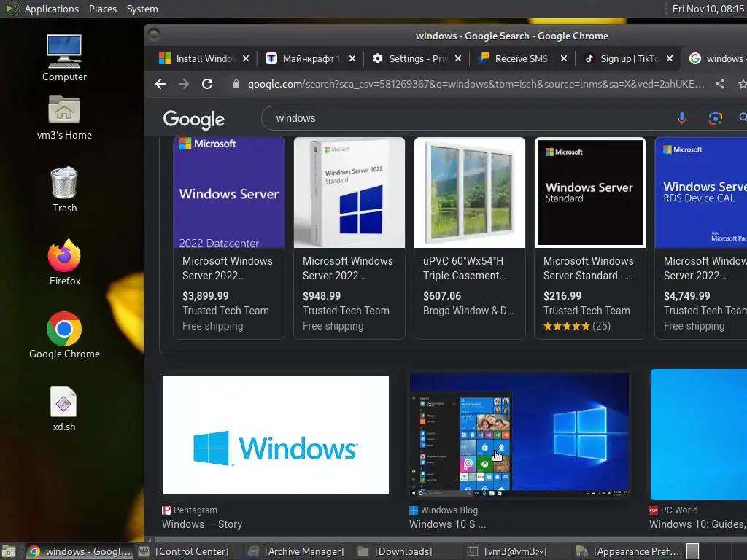Open Windows Server 2022 Standard box image
The height and width of the screenshot is (560, 747).
[x=349, y=192]
